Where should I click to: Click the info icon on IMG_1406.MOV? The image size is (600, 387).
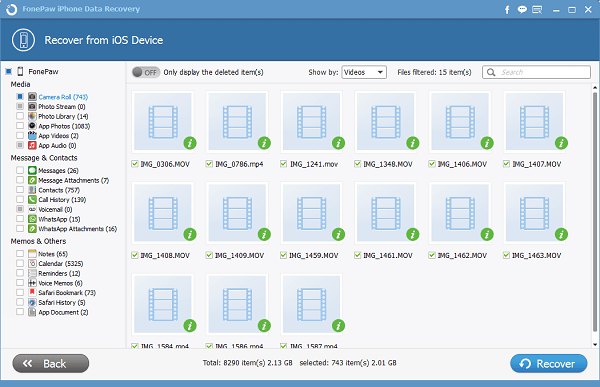487,143
